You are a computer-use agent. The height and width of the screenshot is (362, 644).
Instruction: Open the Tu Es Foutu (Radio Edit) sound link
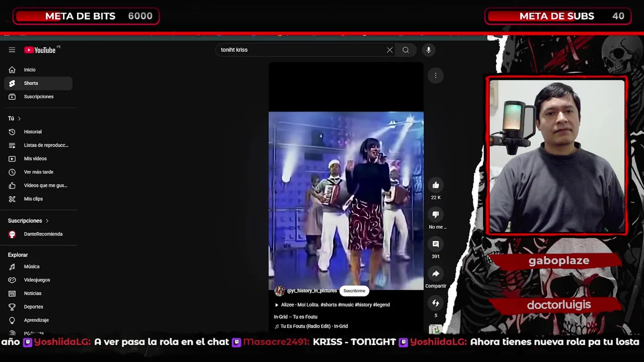click(311, 326)
